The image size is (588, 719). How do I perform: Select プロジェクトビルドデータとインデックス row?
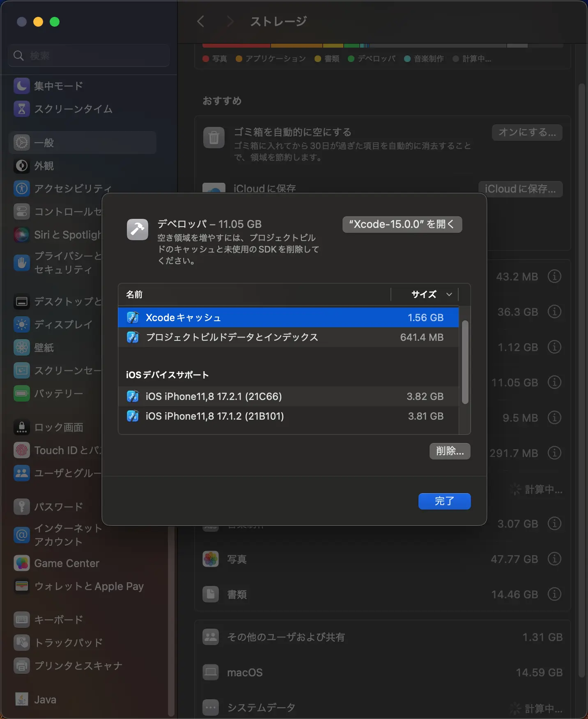click(288, 337)
